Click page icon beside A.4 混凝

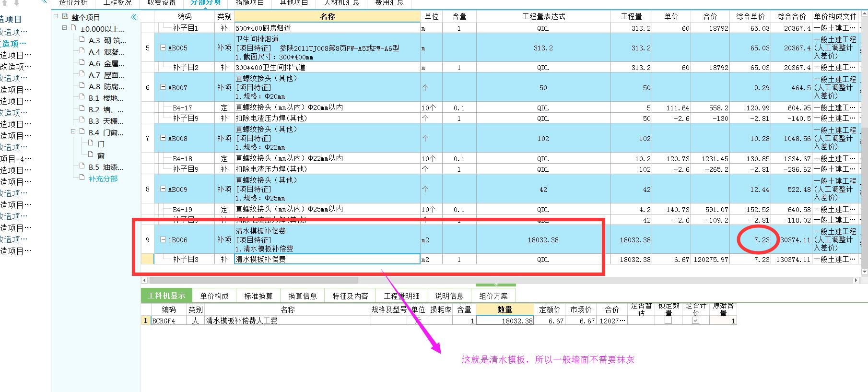[82, 51]
